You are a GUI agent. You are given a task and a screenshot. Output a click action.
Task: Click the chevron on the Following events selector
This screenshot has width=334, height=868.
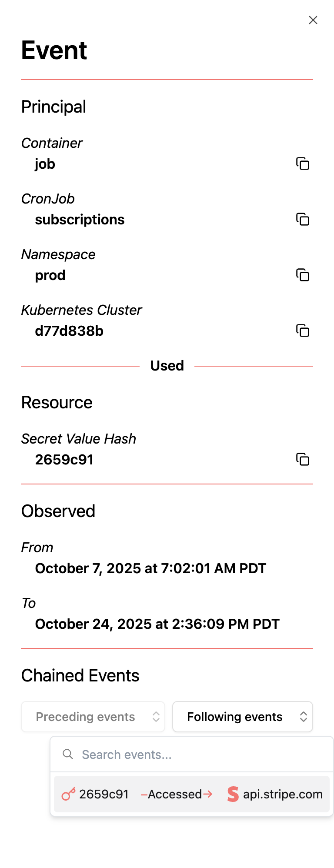point(304,717)
